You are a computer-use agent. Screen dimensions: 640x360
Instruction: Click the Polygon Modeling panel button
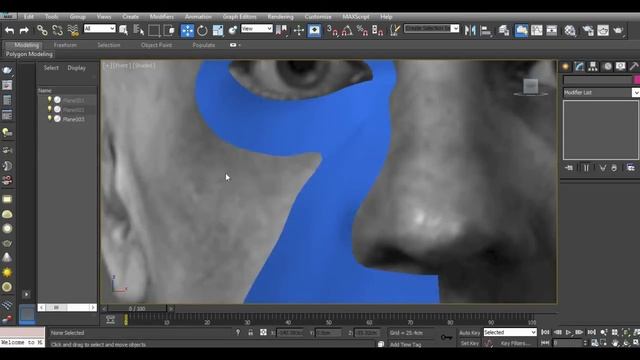coord(29,54)
